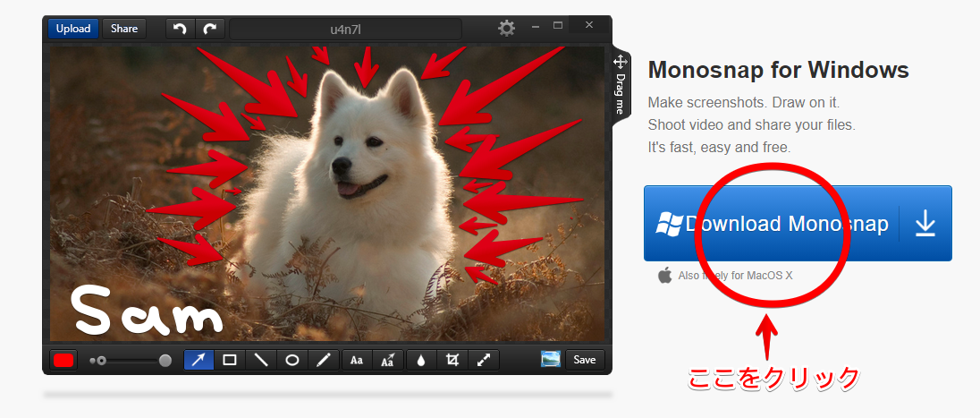Select the text with arrow tool
Image resolution: width=980 pixels, height=418 pixels.
coord(387,361)
